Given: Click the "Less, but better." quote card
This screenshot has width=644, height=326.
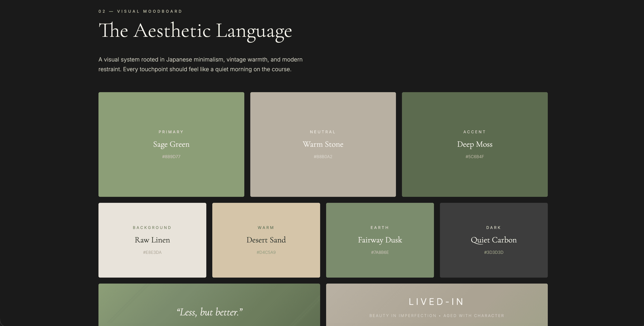Looking at the screenshot, I should coord(209,312).
